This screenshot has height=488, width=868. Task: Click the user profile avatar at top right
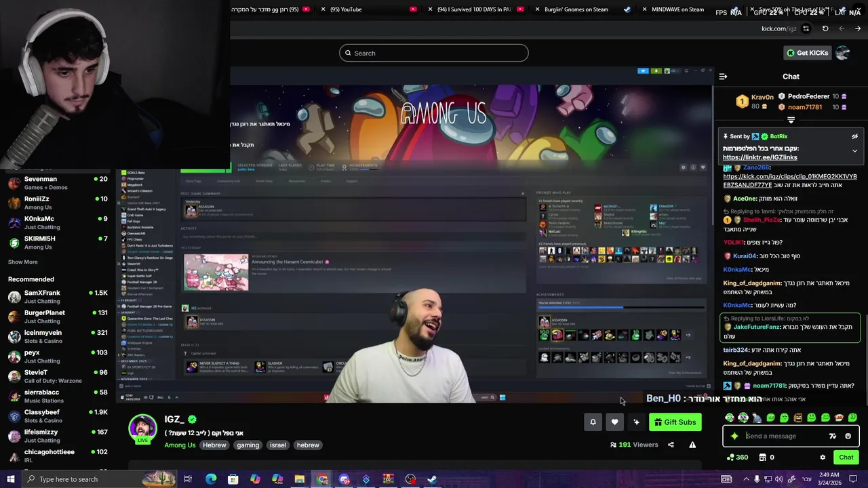(x=842, y=53)
